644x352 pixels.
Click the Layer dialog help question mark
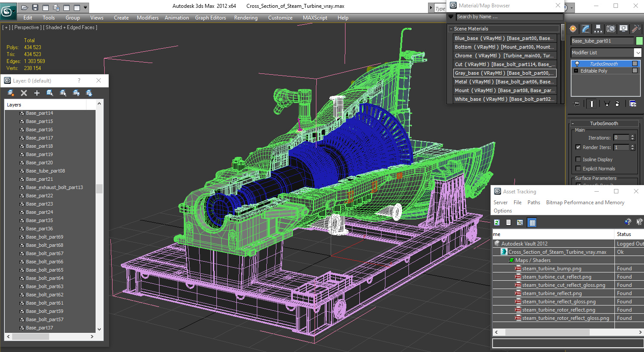coord(79,81)
